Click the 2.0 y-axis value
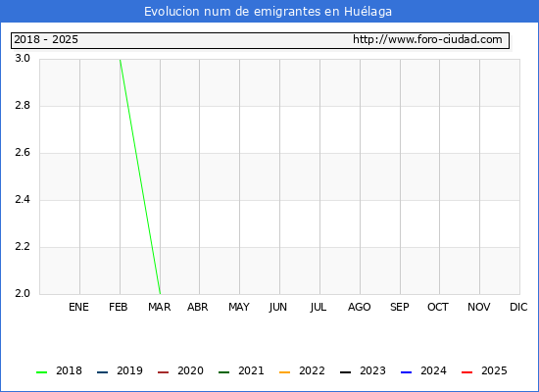The width and height of the screenshot is (539, 392). (23, 293)
